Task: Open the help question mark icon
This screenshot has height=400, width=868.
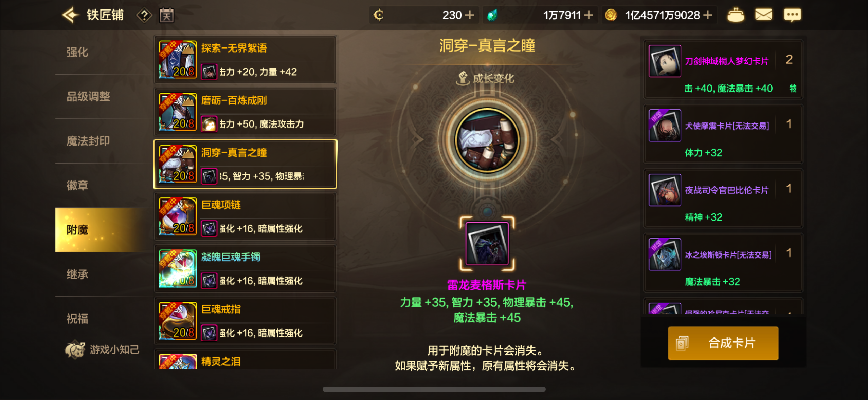Action: tap(144, 15)
